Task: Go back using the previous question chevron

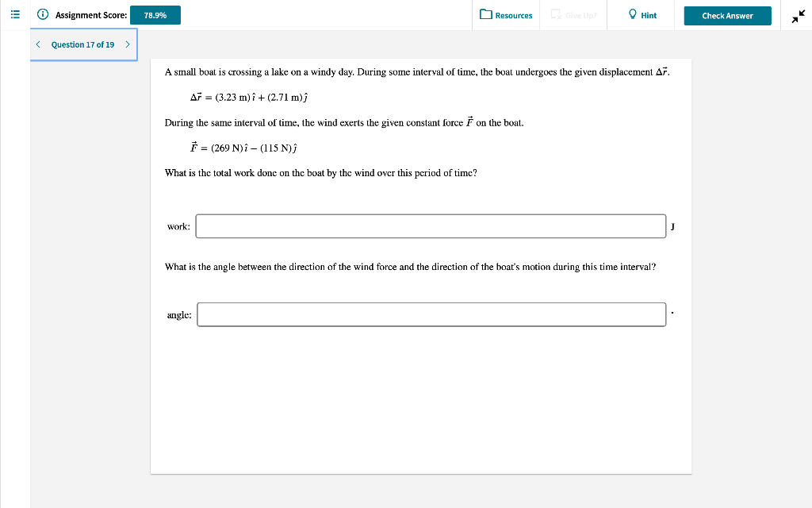Action: point(37,45)
